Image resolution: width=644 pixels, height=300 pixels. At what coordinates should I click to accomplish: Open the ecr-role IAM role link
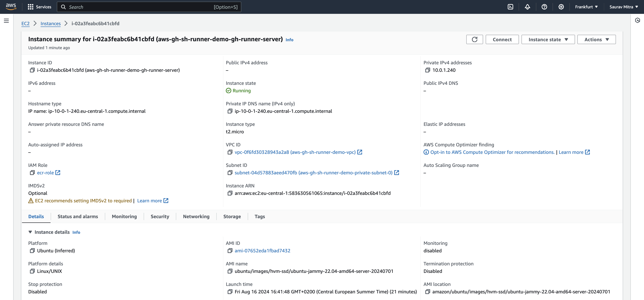(45, 172)
